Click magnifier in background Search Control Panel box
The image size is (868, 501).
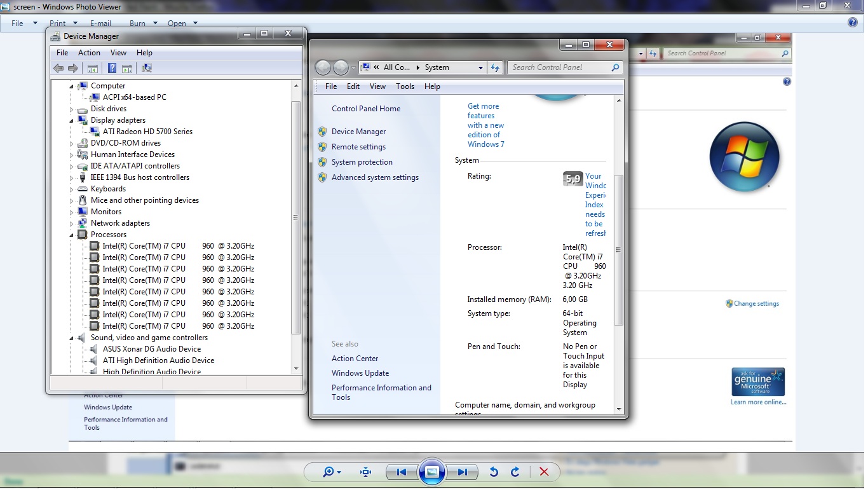785,53
